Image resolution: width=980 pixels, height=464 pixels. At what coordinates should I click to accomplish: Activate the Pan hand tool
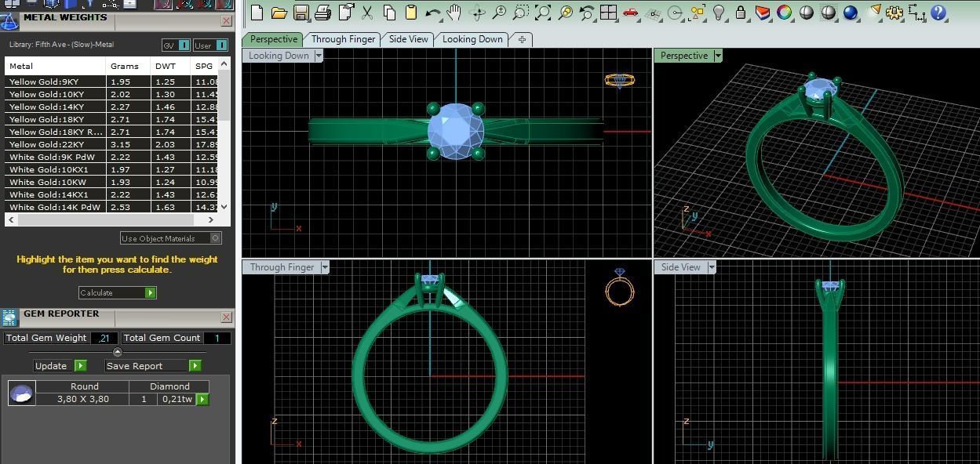(454, 13)
